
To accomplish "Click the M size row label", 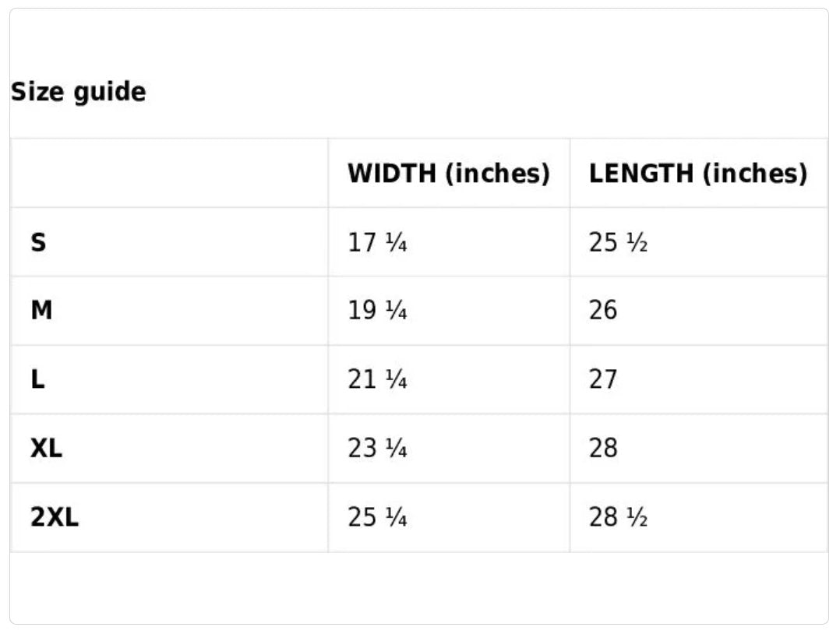I will click(x=41, y=312).
